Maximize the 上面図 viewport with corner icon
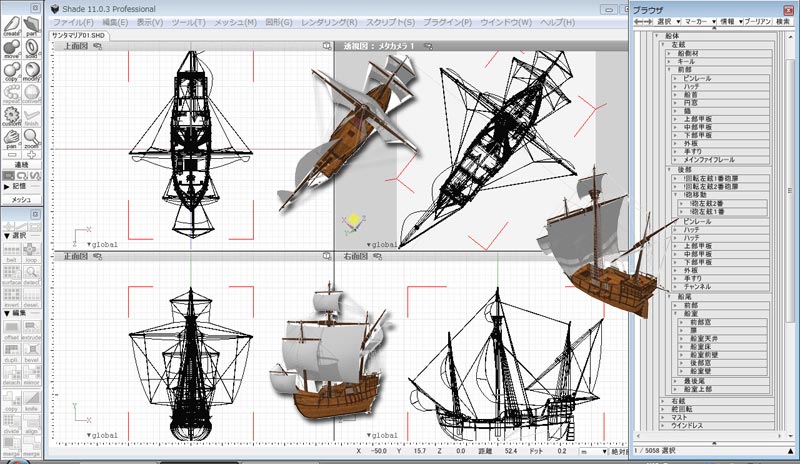 point(326,46)
